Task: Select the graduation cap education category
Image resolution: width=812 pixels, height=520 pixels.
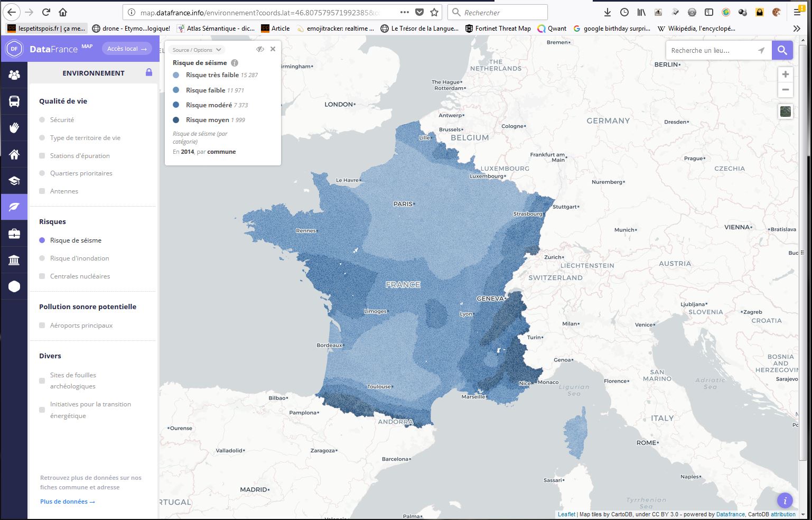Action: click(x=14, y=181)
